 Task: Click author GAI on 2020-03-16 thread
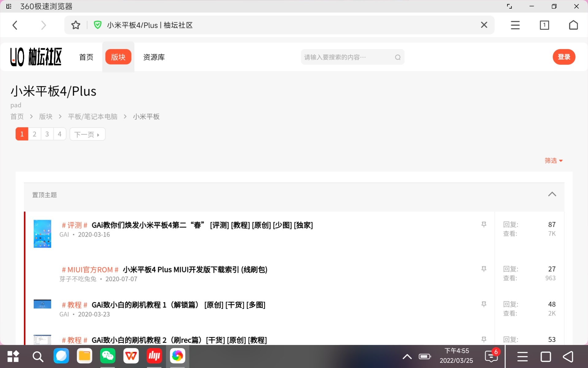click(64, 234)
